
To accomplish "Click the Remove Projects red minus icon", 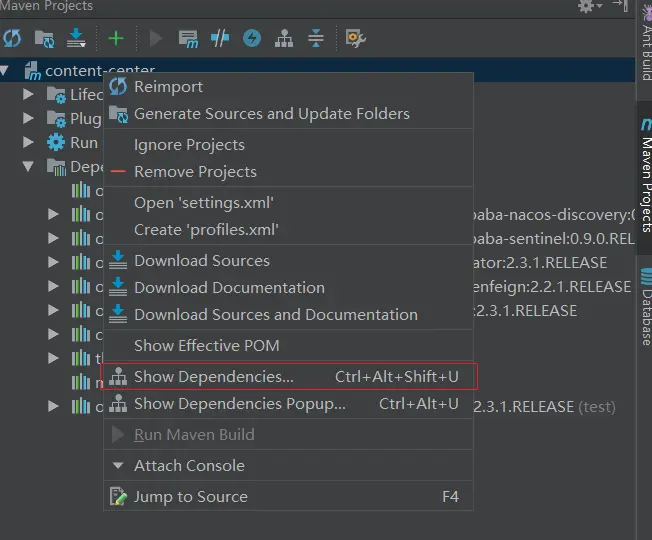I will [x=118, y=172].
